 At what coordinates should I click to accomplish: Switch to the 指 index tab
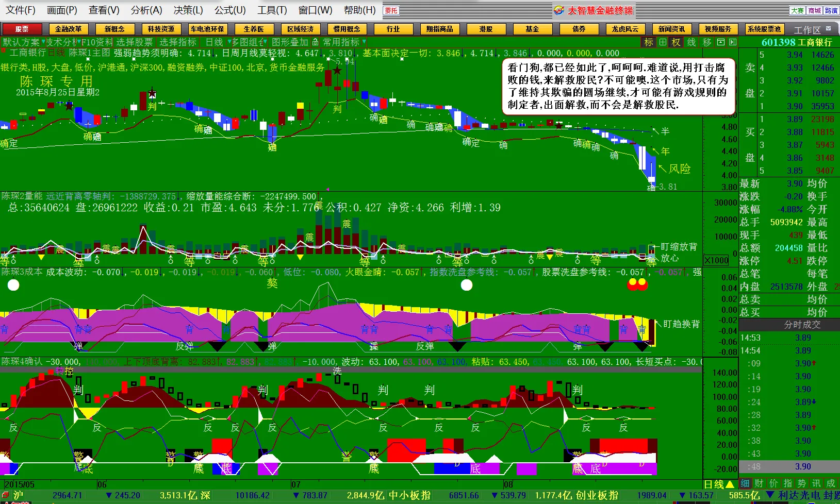[787, 483]
